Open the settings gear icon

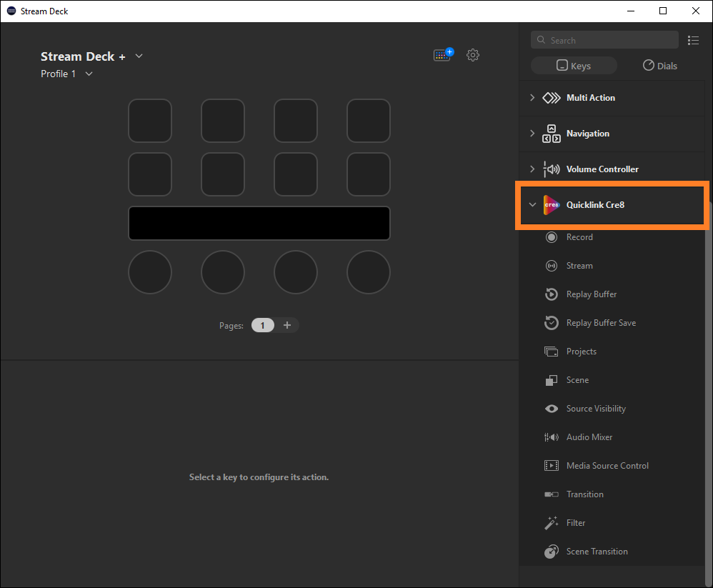point(473,55)
